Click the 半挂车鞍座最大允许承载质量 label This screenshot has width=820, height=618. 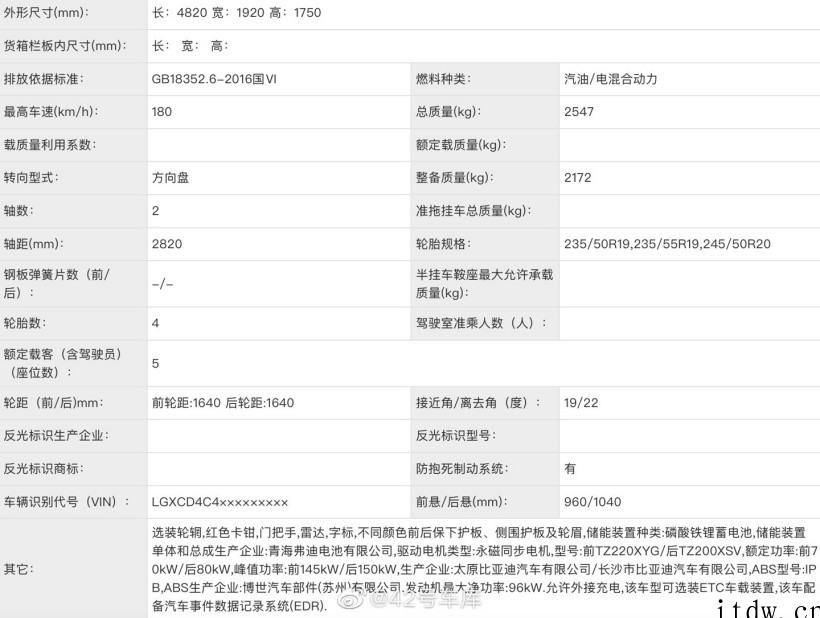[x=484, y=283]
